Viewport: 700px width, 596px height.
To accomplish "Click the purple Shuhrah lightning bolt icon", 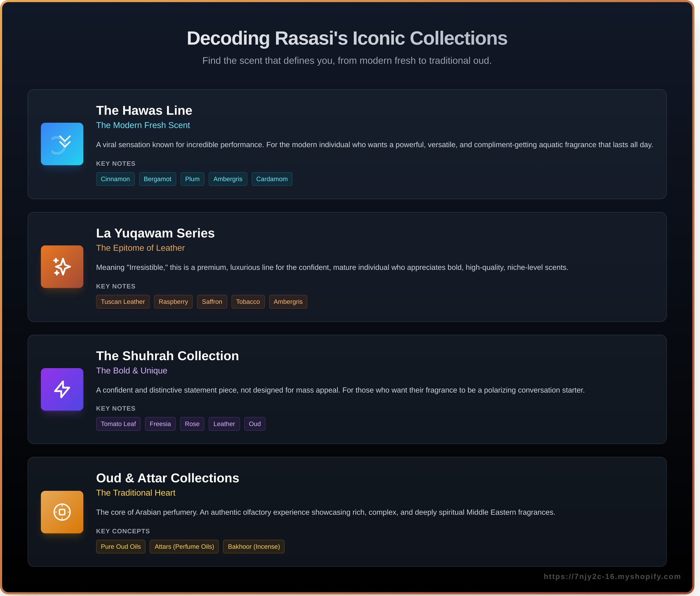I will pos(62,389).
